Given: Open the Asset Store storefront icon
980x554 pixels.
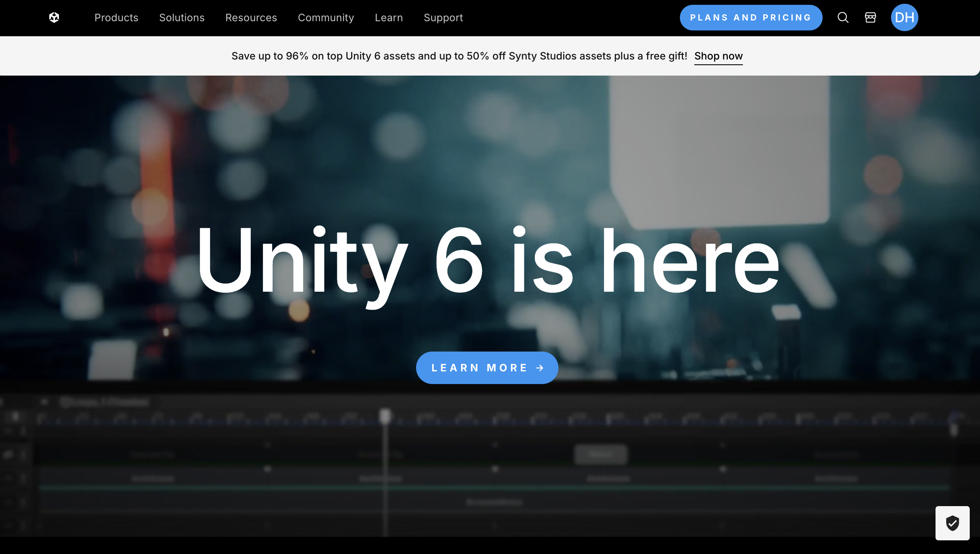Looking at the screenshot, I should click(871, 17).
